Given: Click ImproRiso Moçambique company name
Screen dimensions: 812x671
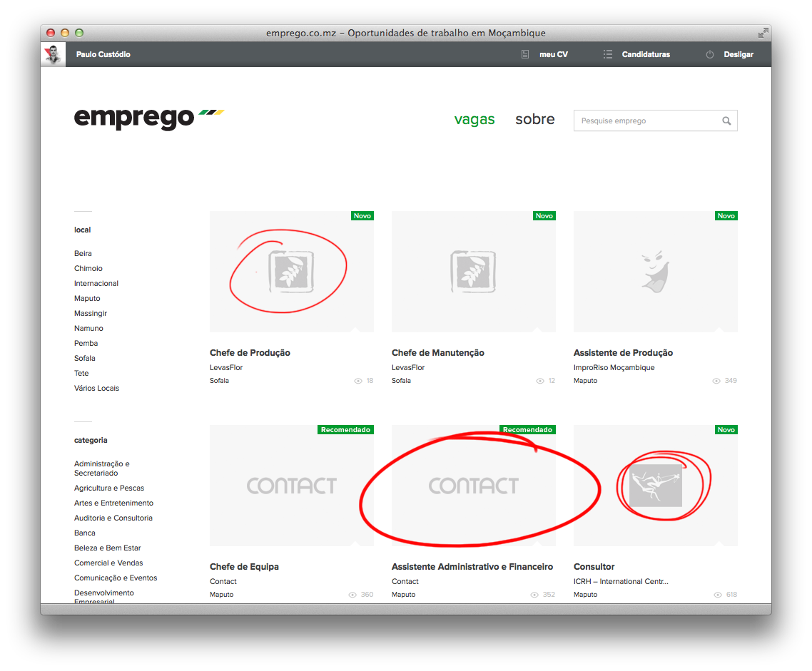Looking at the screenshot, I should click(614, 368).
